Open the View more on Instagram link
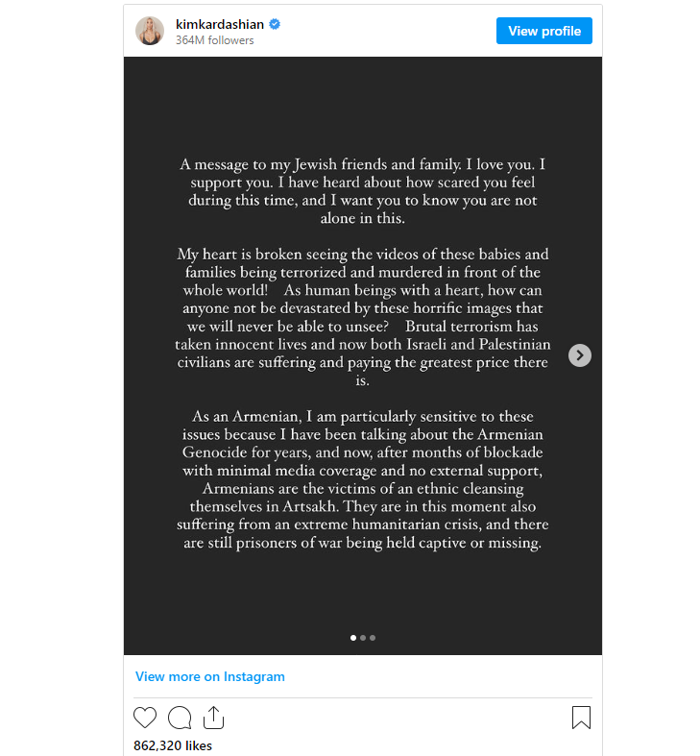This screenshot has height=756, width=700. click(x=209, y=676)
